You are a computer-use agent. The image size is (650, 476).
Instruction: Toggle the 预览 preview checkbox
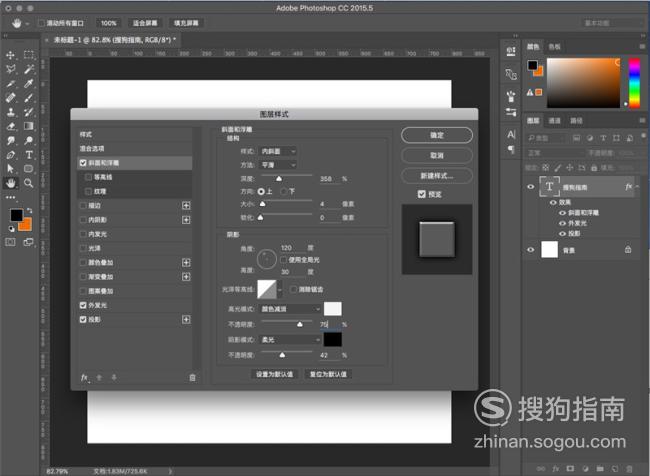click(422, 194)
